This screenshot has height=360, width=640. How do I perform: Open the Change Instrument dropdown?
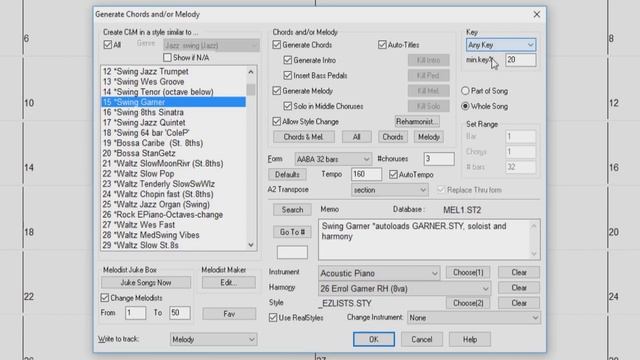[473, 318]
